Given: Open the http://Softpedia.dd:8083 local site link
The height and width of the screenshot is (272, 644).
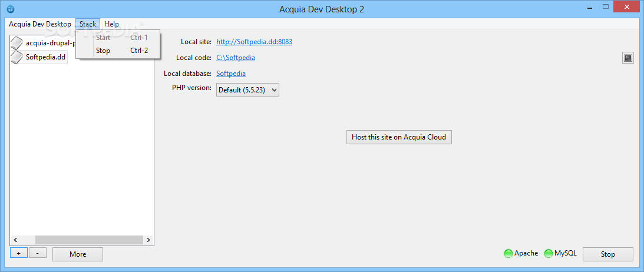Looking at the screenshot, I should (254, 42).
